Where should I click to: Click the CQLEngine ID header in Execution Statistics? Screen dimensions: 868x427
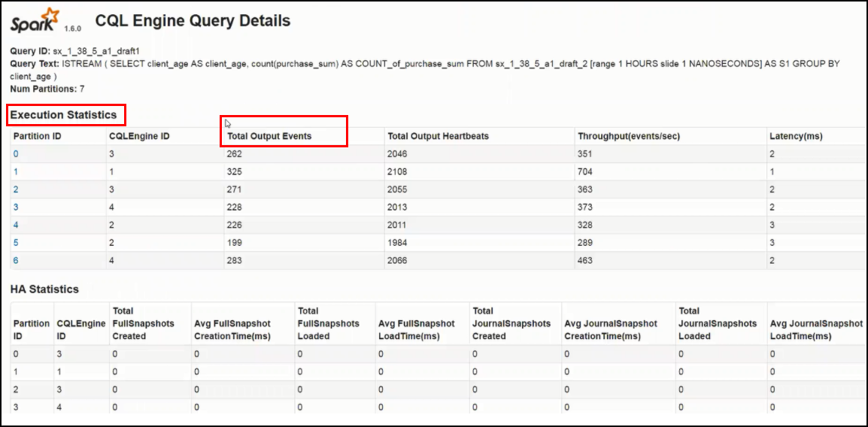point(139,136)
